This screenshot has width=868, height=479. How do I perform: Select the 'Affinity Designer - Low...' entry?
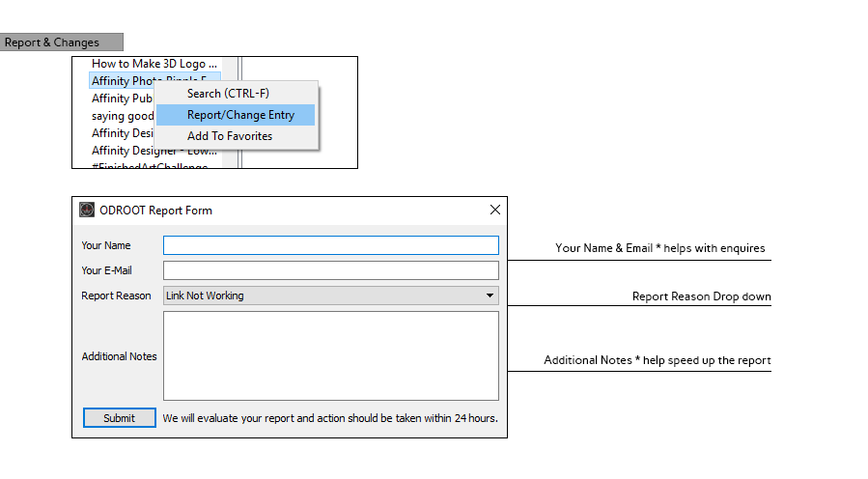tap(154, 151)
